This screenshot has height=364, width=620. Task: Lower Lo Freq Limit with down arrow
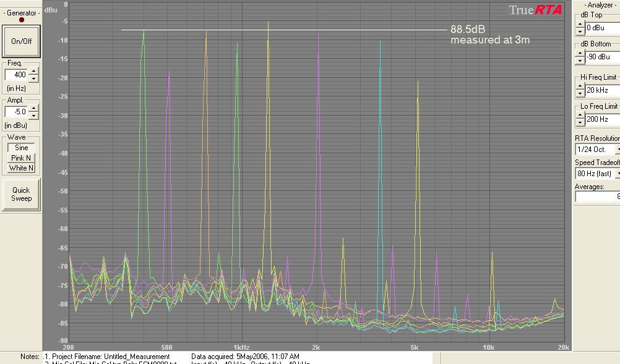[x=580, y=123]
